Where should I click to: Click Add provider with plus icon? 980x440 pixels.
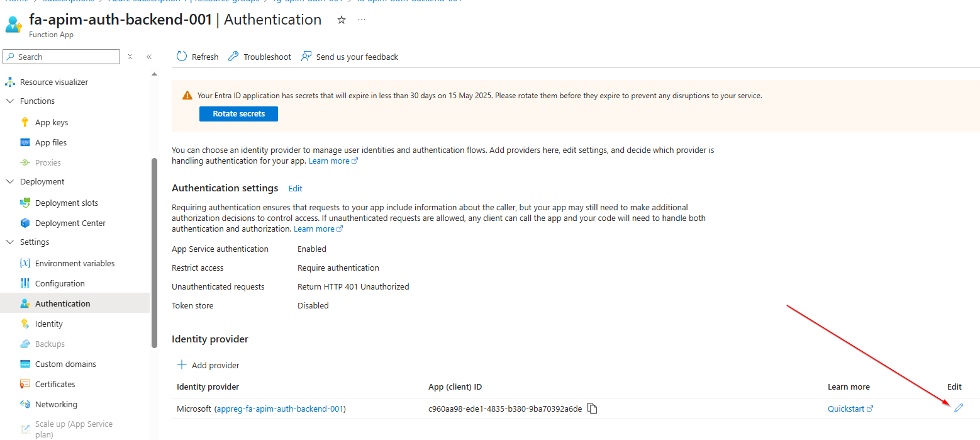[208, 365]
